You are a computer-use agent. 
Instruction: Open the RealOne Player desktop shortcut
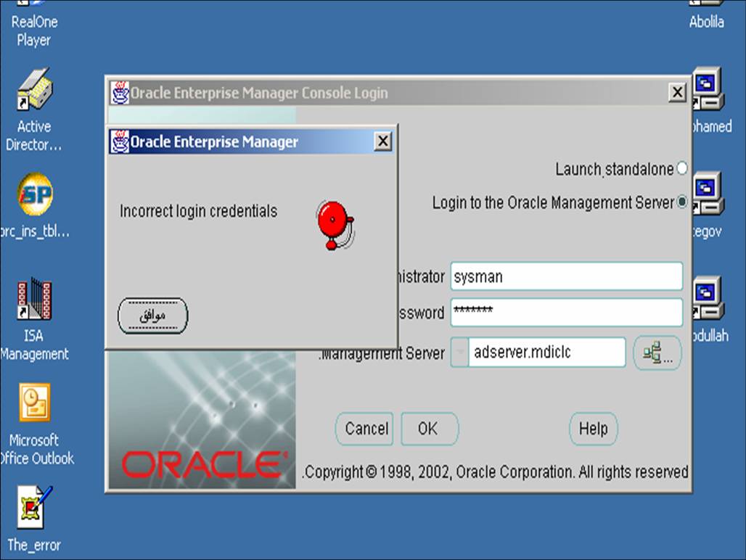coord(33,29)
